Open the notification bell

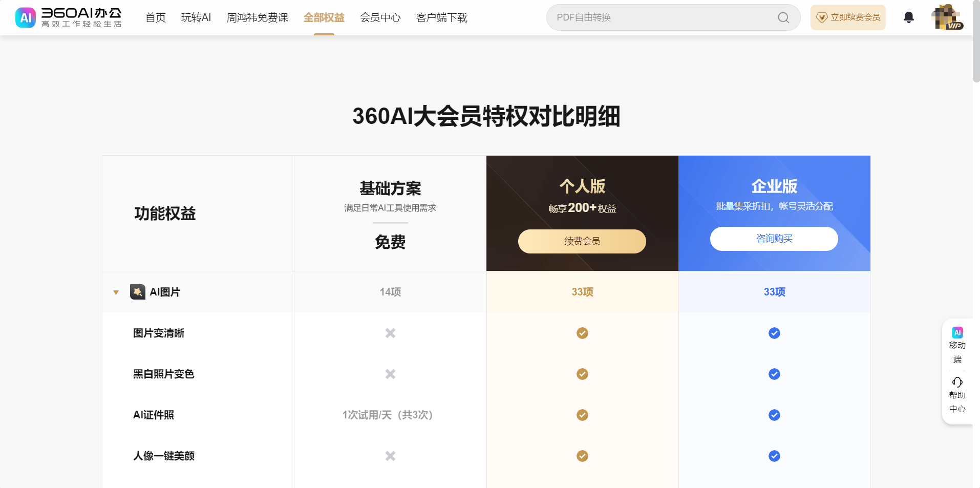click(909, 17)
